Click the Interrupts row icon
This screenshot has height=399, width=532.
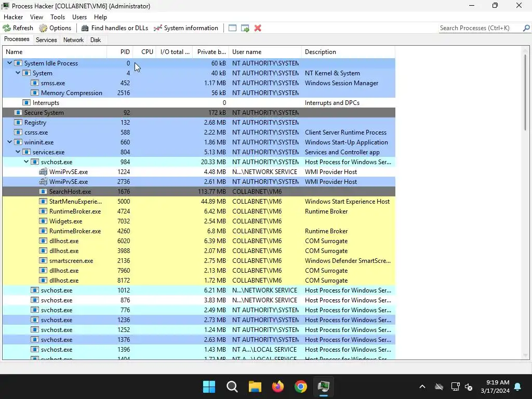pos(26,102)
